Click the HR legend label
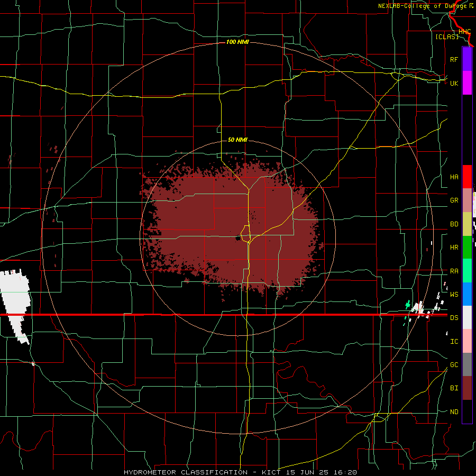The width and height of the screenshot is (476, 476). (454, 248)
